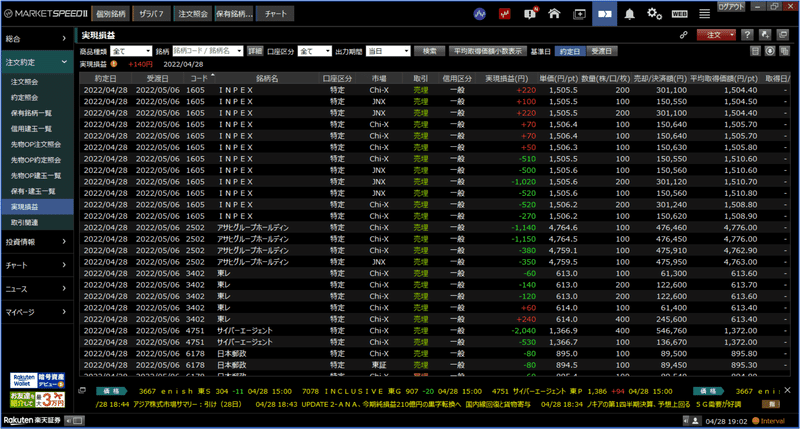Open the 銘柄コード / 銘柄名 combo box
800x429 pixels.
[x=207, y=52]
